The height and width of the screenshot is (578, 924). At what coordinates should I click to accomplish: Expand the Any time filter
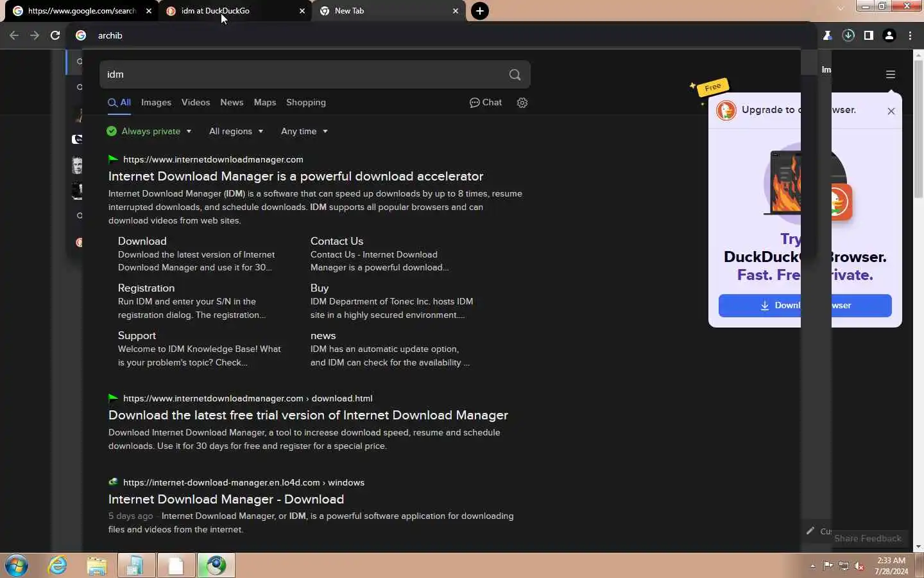click(305, 131)
